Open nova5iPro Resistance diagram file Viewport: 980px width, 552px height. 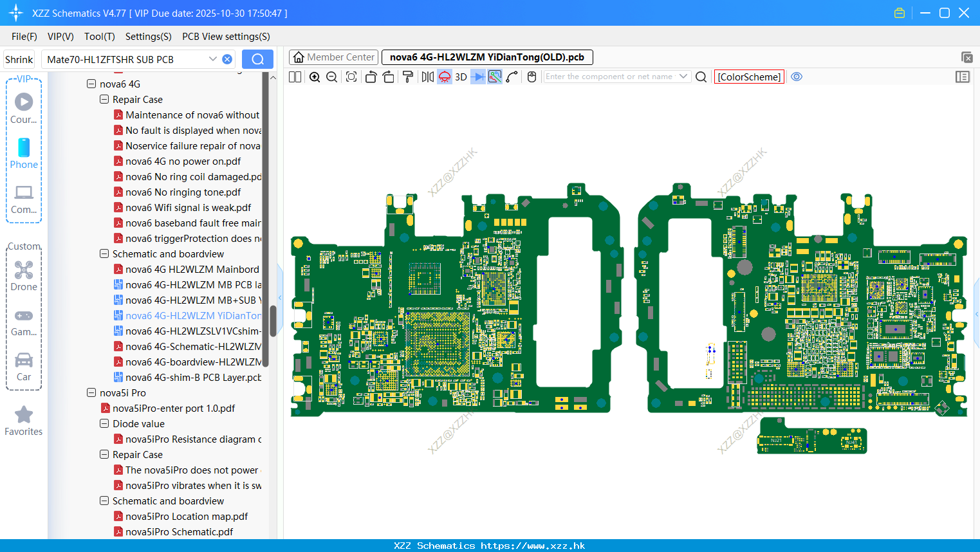(193, 439)
